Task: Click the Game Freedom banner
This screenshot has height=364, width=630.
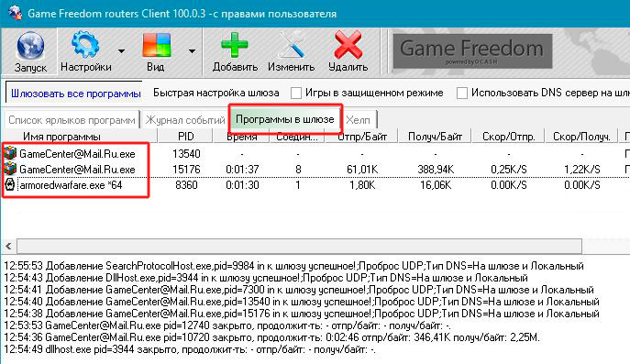Action: [472, 51]
